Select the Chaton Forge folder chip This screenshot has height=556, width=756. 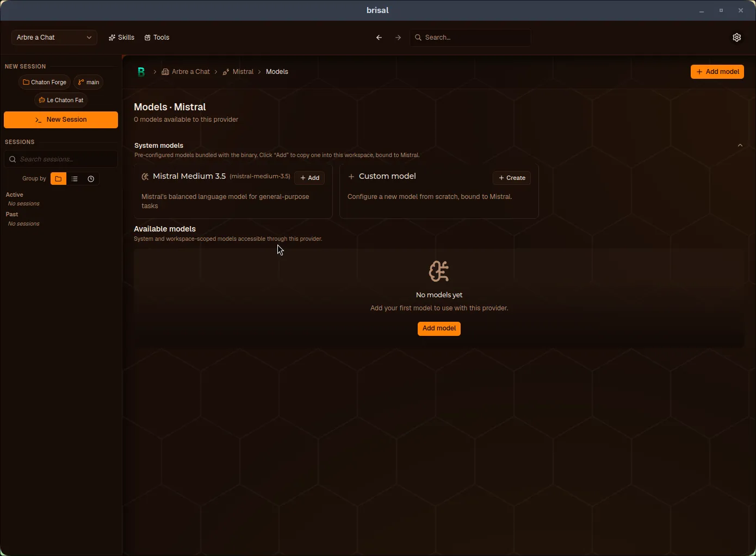click(45, 82)
